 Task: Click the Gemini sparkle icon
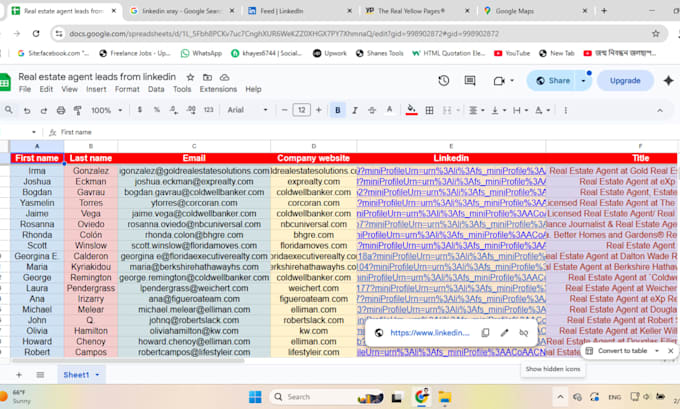(668, 81)
